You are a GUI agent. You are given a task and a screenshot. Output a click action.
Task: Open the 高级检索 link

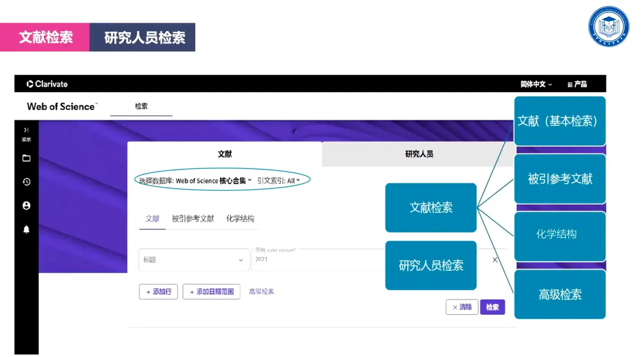tap(261, 292)
